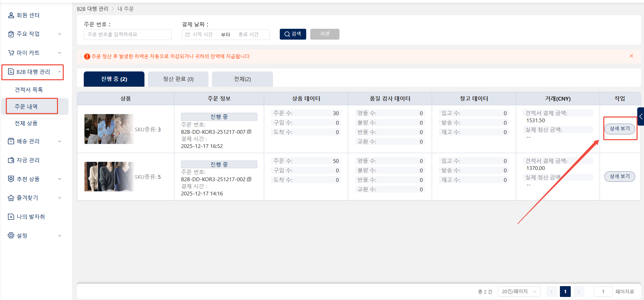Image resolution: width=644 pixels, height=300 pixels.
Task: Click B2B 대행 관리 breadcrumb link
Action: click(x=93, y=9)
